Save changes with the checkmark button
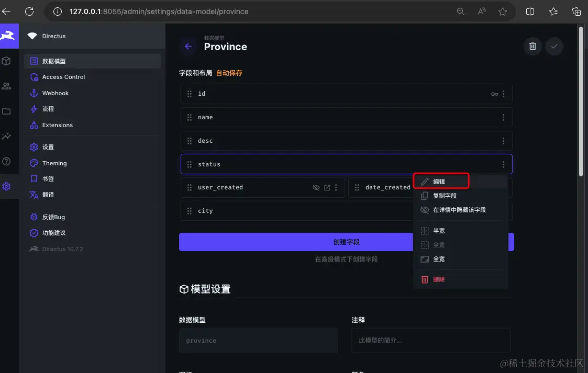 [x=554, y=47]
